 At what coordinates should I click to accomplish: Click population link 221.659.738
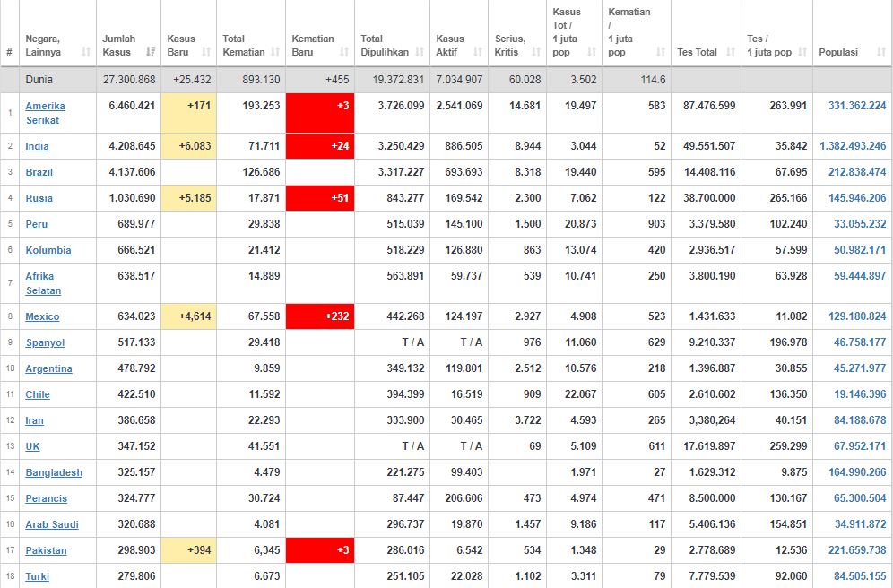point(857,549)
